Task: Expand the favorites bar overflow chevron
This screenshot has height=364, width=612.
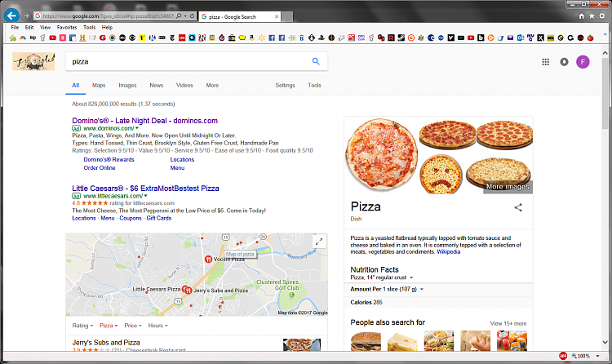Action: click(605, 34)
